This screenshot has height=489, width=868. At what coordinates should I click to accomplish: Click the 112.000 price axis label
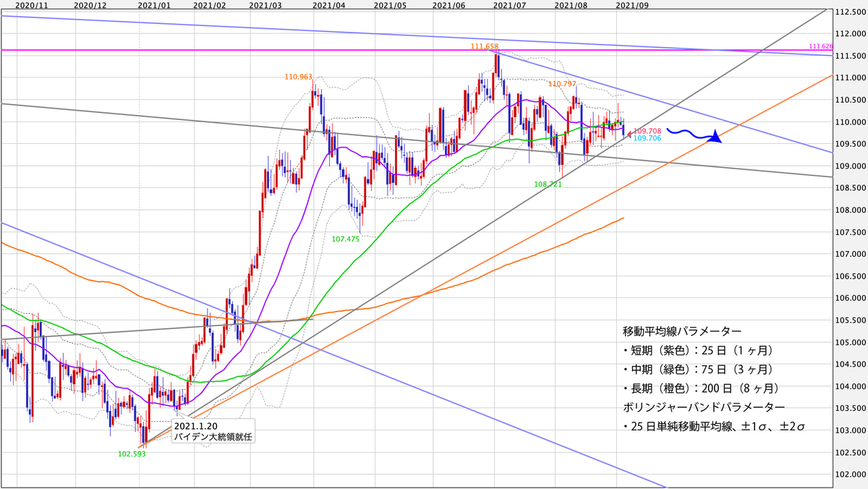(x=849, y=34)
